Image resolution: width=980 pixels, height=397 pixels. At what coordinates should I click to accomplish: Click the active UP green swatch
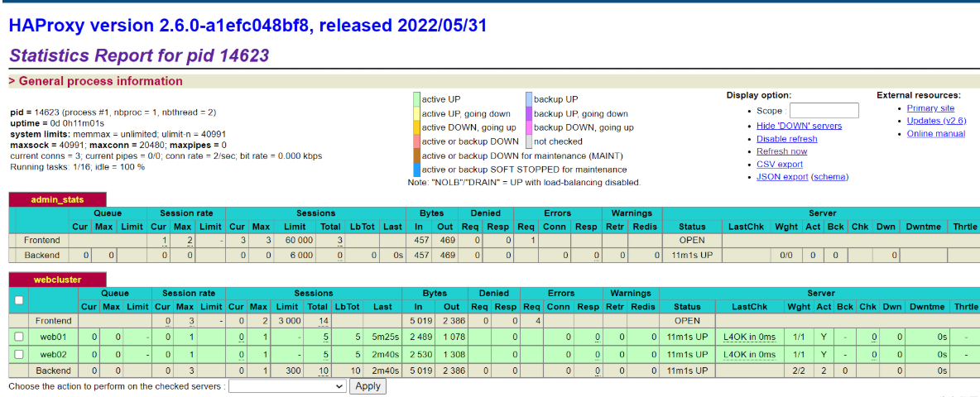(416, 98)
